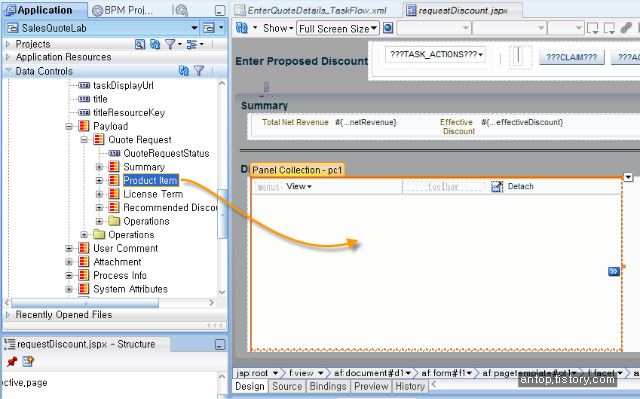640x399 pixels.
Task: Open the Preview tab
Action: 371,386
